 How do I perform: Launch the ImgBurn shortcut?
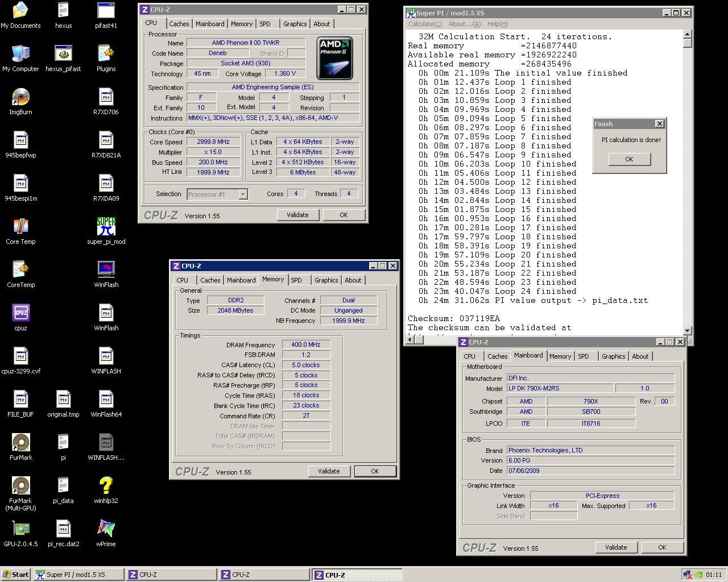(x=20, y=101)
